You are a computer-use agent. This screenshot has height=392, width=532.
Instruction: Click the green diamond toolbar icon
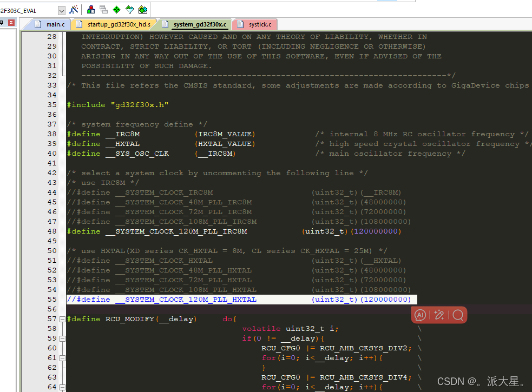(116, 9)
